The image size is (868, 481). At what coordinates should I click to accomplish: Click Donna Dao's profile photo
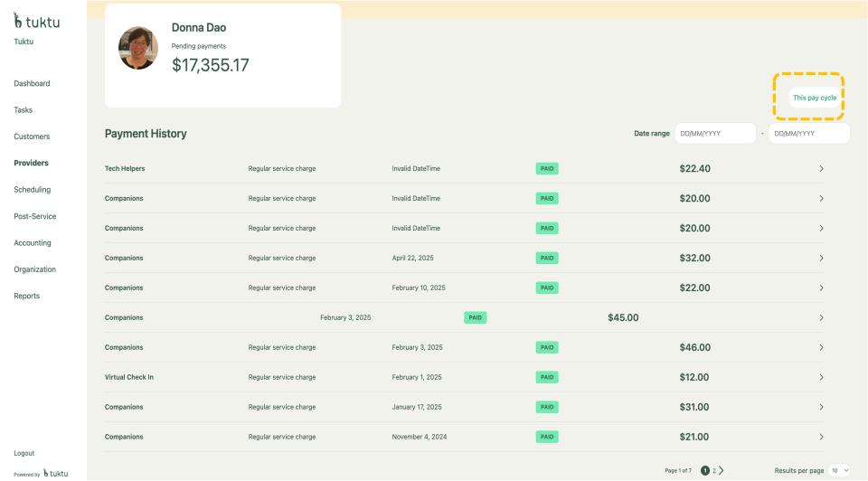click(138, 48)
